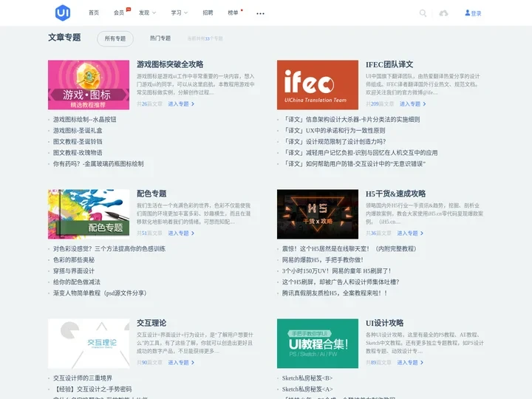532x399 pixels.
Task: Open article 穿搭与界面设计
Action: pos(74,270)
